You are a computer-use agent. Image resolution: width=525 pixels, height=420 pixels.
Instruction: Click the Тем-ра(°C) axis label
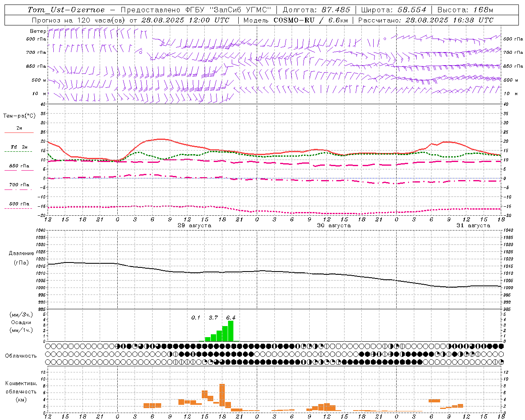coord(19,116)
